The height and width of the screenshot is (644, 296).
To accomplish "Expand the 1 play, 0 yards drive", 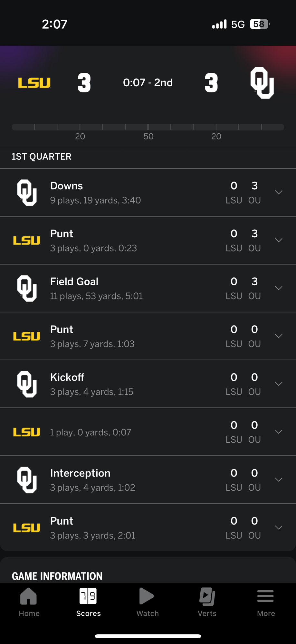I will (x=279, y=432).
